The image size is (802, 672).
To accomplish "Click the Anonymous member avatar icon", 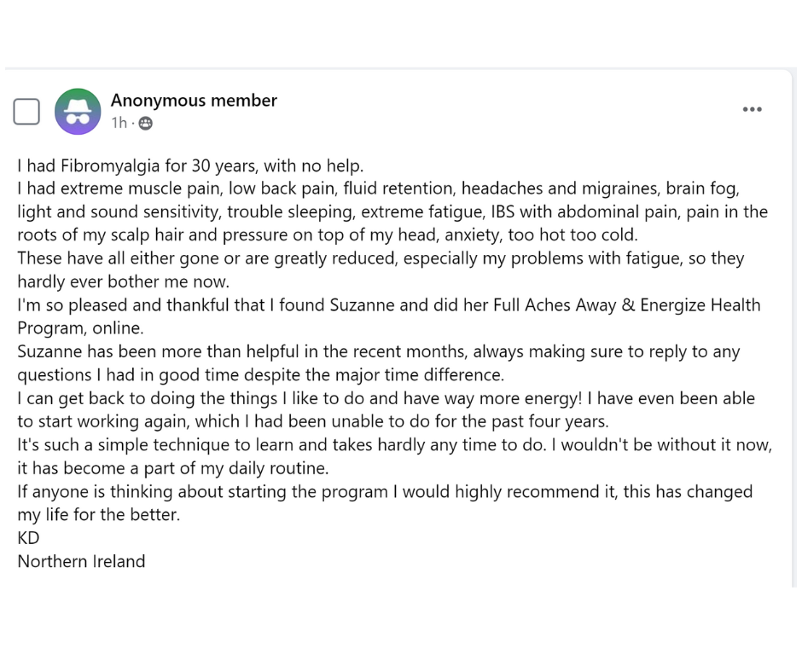I will pos(78,112).
